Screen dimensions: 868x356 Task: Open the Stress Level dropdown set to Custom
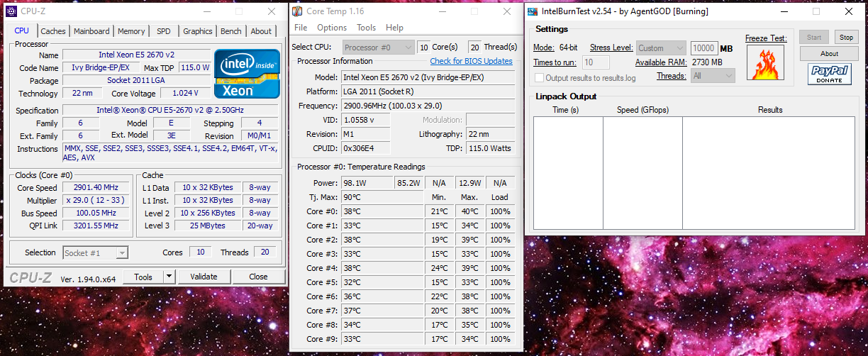click(661, 48)
